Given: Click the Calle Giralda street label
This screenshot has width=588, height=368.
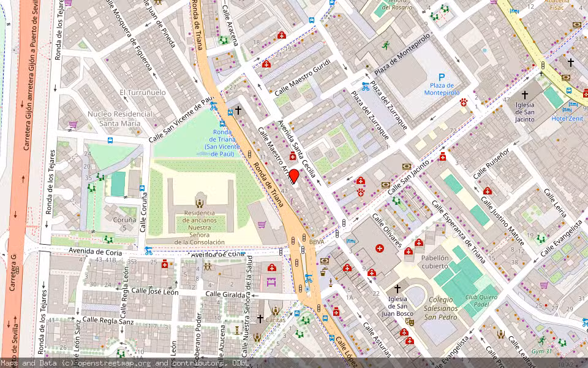Looking at the screenshot, I should [225, 294].
